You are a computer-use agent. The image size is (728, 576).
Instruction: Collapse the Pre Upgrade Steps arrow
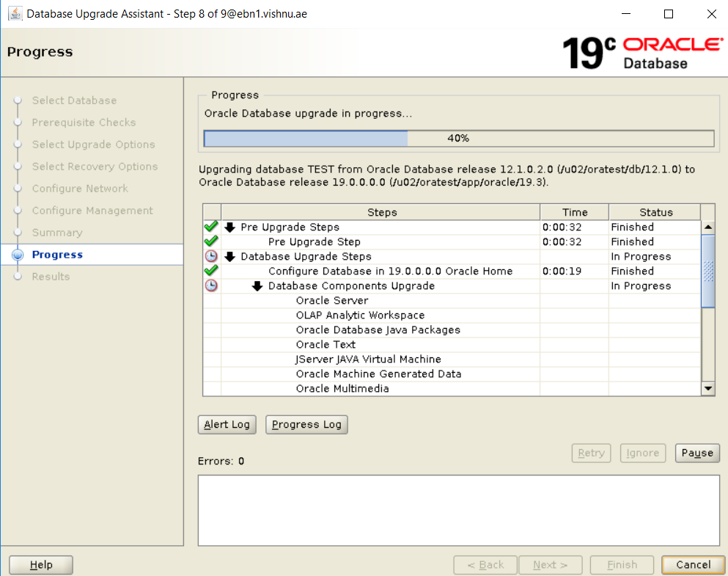pos(229,227)
